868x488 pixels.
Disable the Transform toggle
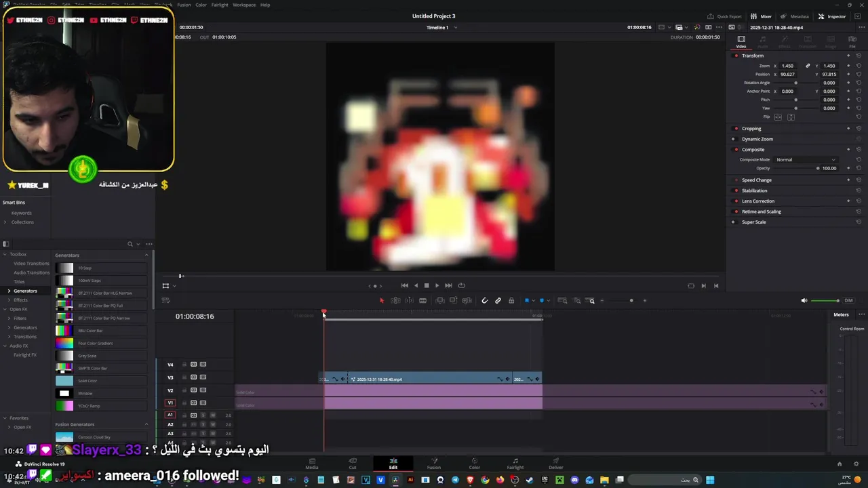click(736, 56)
